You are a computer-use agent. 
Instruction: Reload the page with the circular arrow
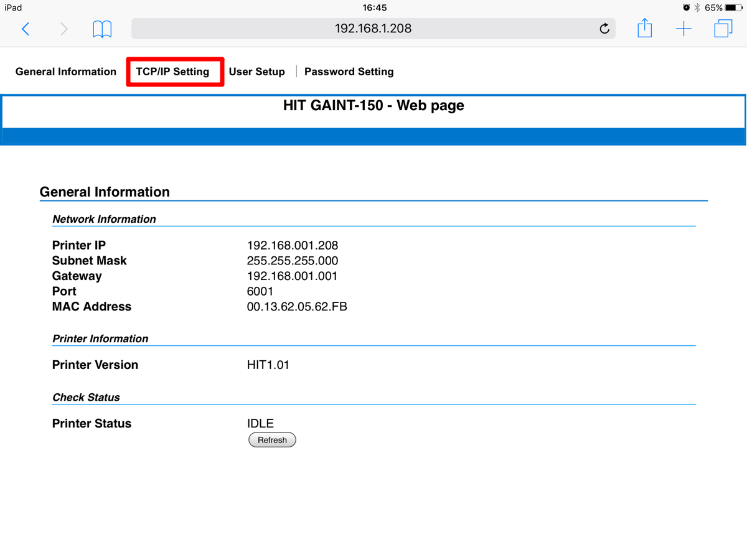(604, 29)
